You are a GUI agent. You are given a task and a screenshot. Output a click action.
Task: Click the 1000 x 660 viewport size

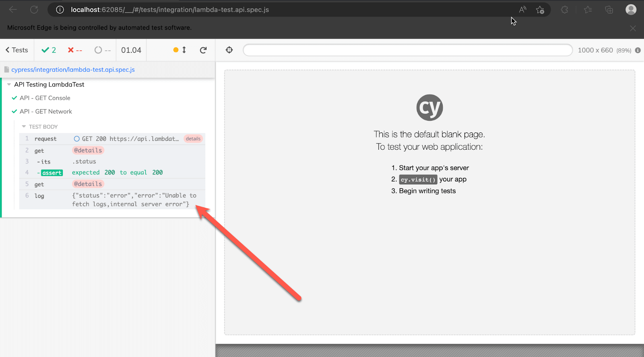click(x=595, y=50)
